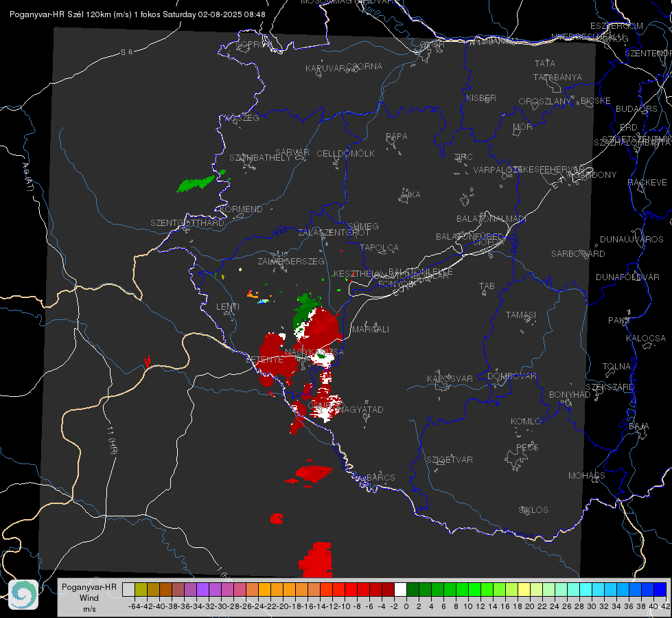Viewport: 672px width, 618px height.
Task: Click the BALATONFÜRED label
Action: click(470, 237)
